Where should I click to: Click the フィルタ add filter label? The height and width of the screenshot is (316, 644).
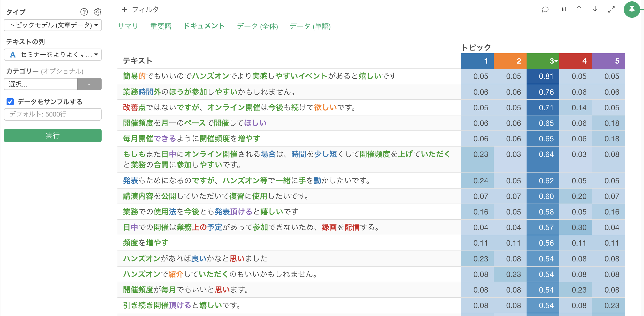tap(146, 10)
